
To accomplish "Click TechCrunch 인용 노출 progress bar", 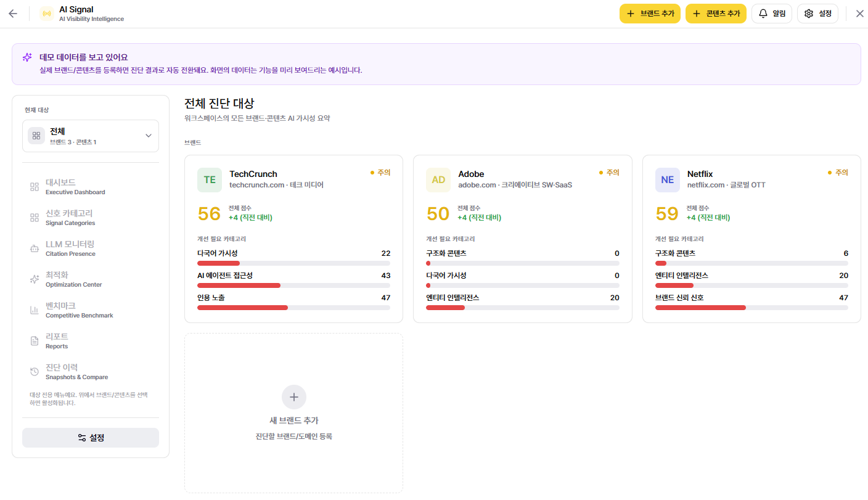I will pyautogui.click(x=293, y=308).
